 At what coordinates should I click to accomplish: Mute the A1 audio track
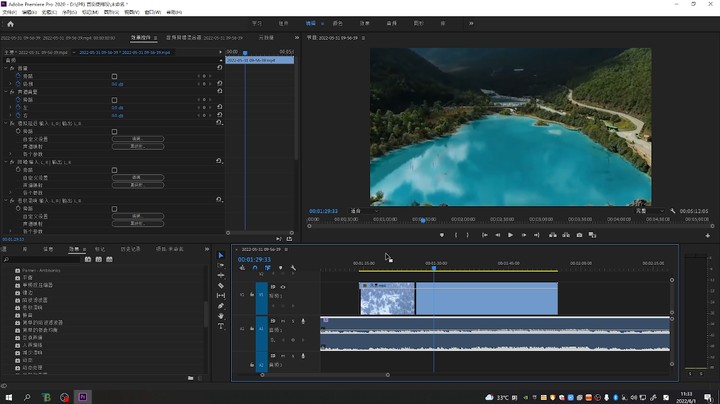(x=283, y=321)
